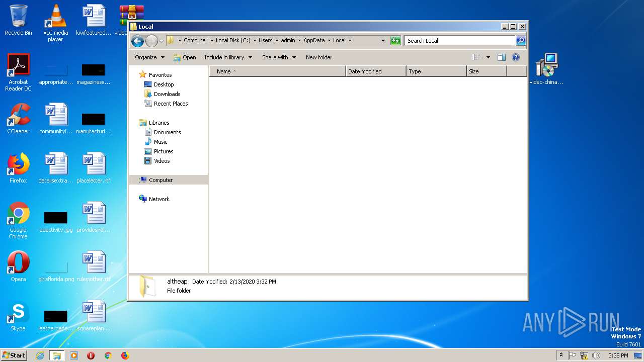Open the address bar history dropdown

(383, 41)
